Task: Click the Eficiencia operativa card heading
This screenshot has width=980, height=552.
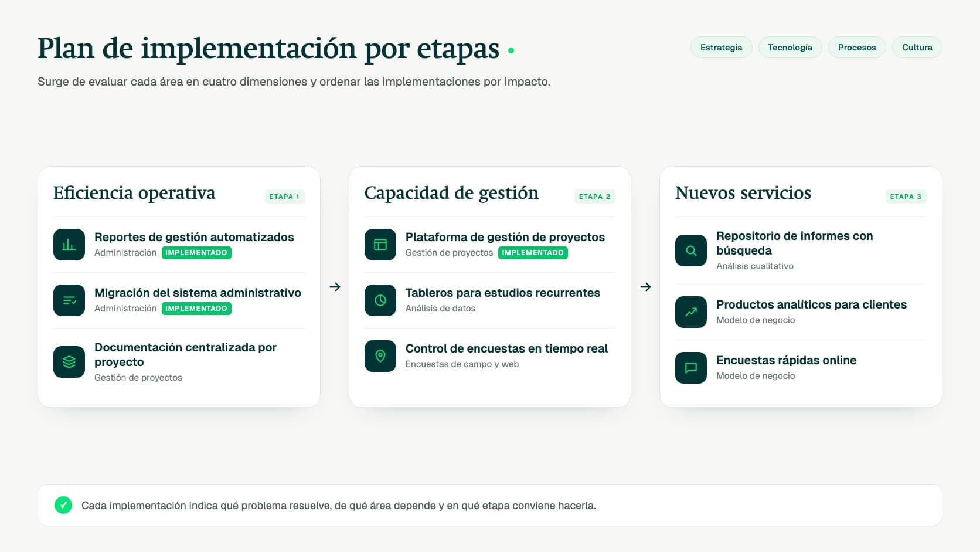Action: [134, 193]
